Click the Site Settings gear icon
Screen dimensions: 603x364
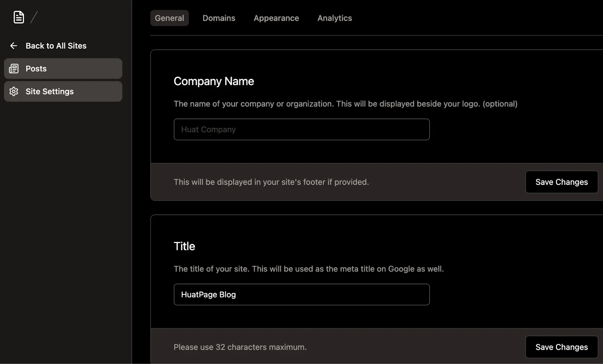(14, 92)
